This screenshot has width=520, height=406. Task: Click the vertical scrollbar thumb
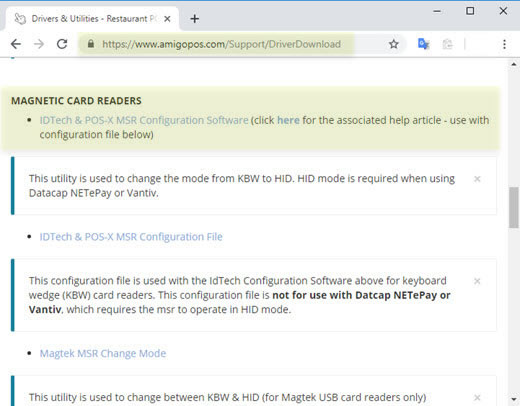pyautogui.click(x=514, y=208)
